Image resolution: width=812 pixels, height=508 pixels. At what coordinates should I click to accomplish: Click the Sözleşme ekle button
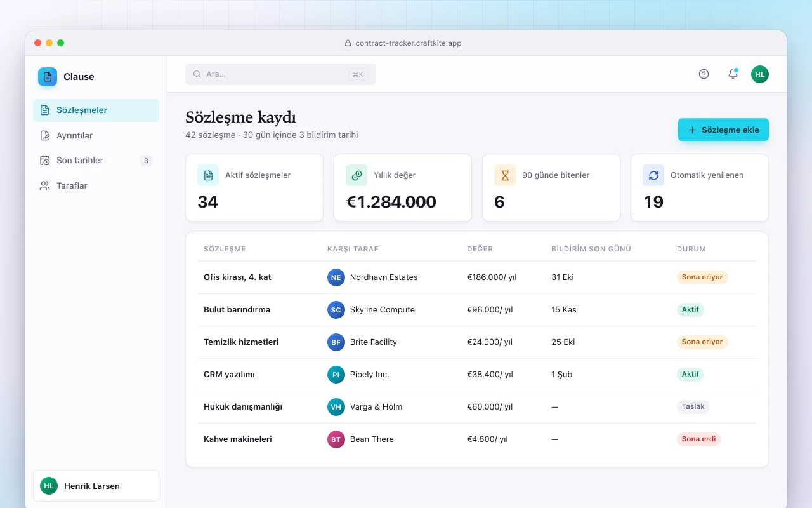click(723, 130)
